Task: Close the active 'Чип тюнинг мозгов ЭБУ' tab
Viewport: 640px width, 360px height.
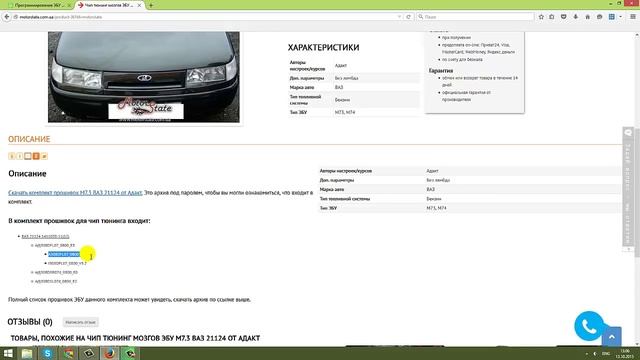Action: [139, 5]
